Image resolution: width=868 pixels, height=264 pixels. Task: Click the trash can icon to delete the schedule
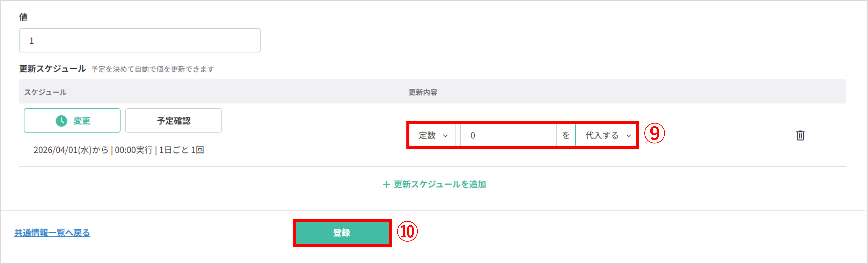point(801,135)
